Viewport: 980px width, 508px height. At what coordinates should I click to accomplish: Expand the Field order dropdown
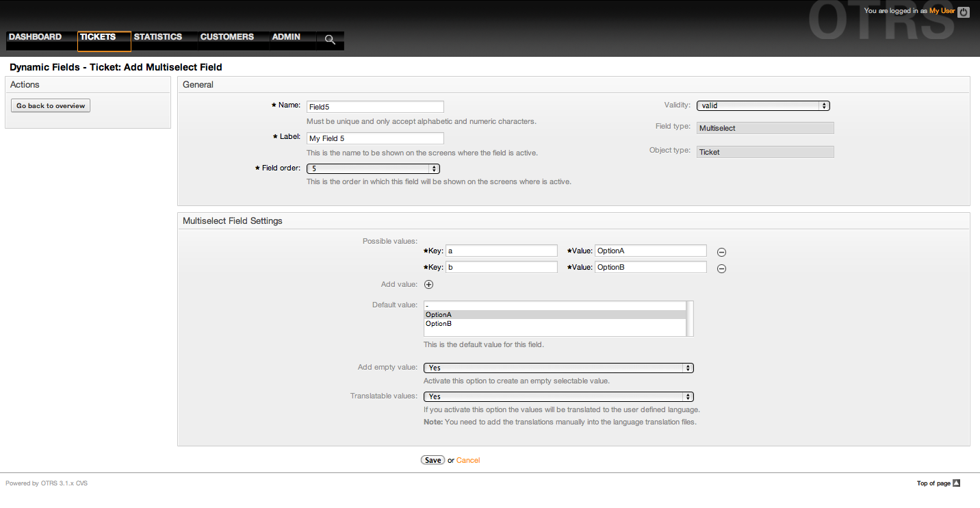click(x=373, y=168)
